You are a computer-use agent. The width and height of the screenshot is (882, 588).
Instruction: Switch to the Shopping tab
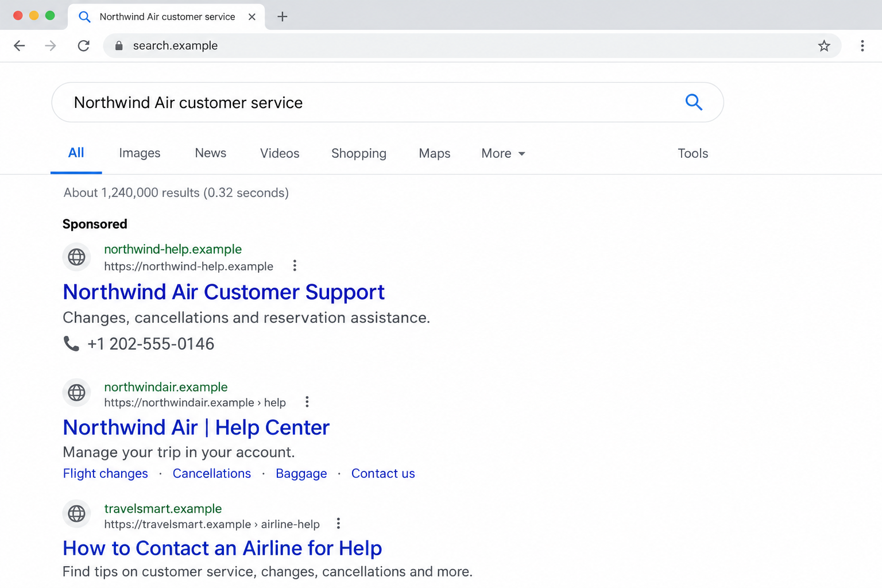coord(359,153)
